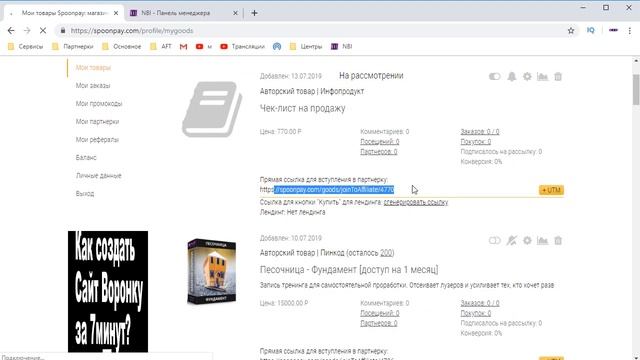
Task: Click bell notification icon for Чек-лист на продажу
Action: [x=511, y=76]
